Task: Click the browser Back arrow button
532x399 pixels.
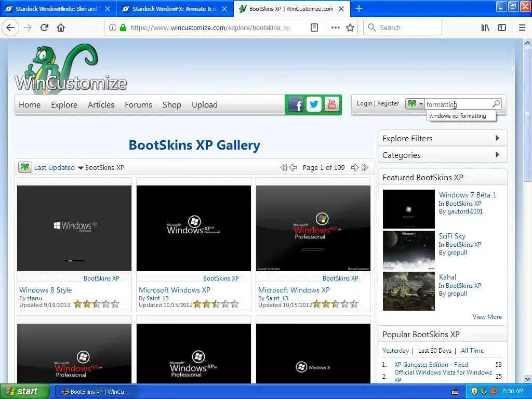Action: click(10, 28)
